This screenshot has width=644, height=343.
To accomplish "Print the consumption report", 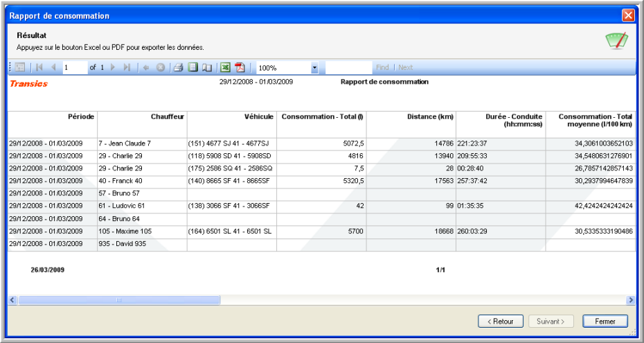I will click(x=178, y=68).
